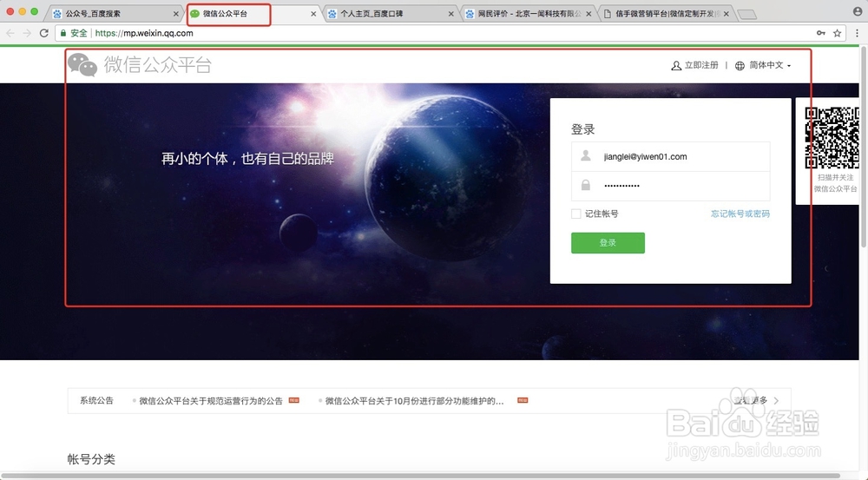
Task: Click the secure lock icon in address bar
Action: pos(63,33)
